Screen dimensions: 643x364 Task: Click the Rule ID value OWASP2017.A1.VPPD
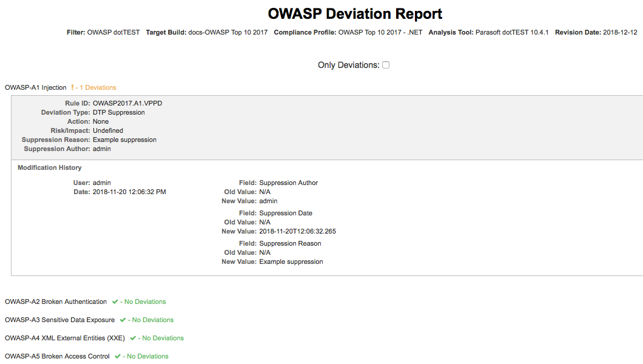point(127,103)
